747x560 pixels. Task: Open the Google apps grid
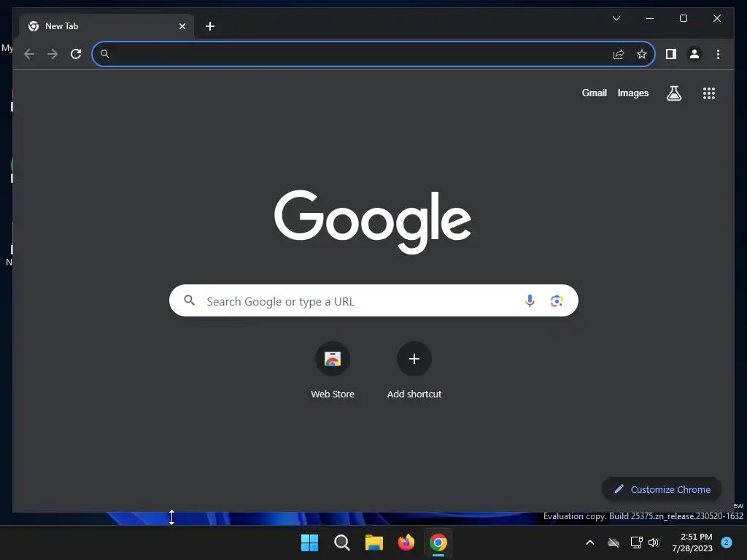(x=709, y=93)
